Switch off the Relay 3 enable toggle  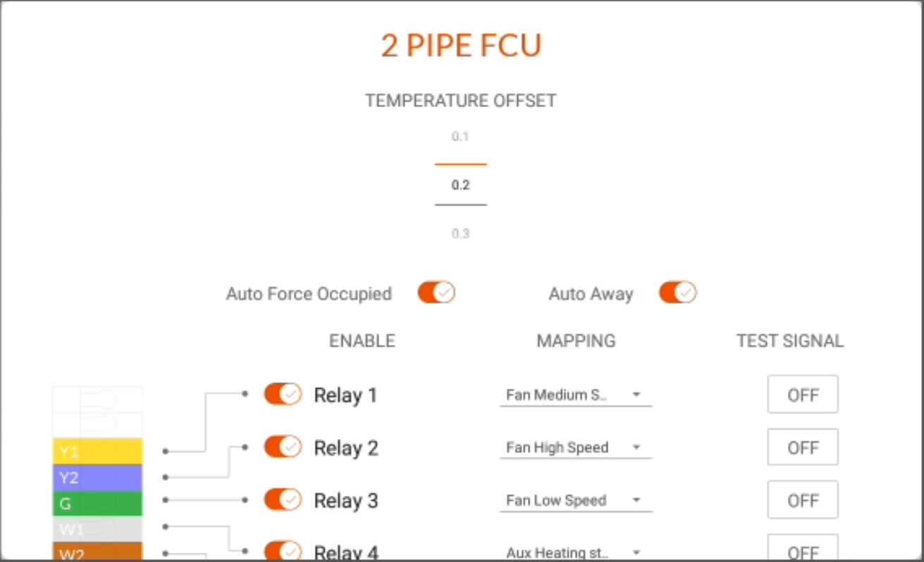(283, 499)
